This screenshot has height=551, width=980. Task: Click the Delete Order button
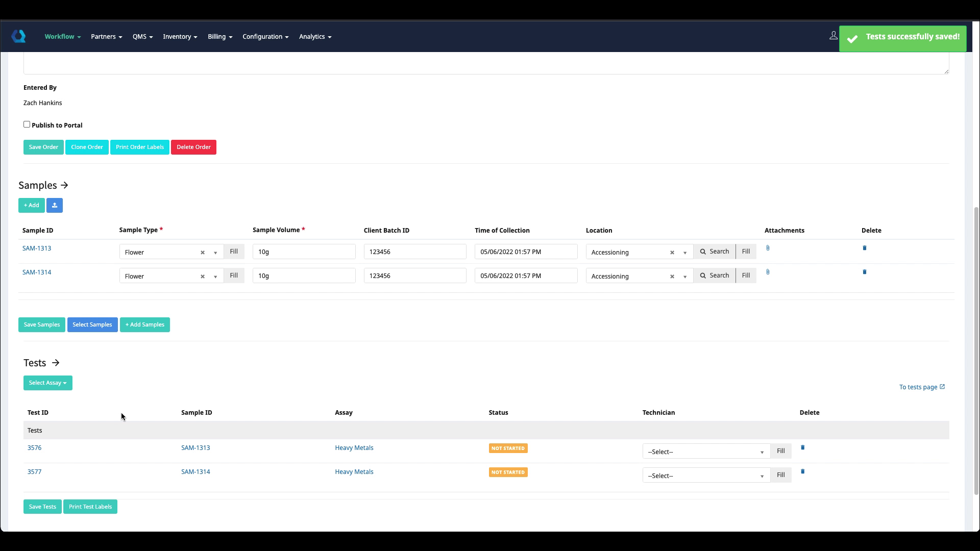click(193, 147)
